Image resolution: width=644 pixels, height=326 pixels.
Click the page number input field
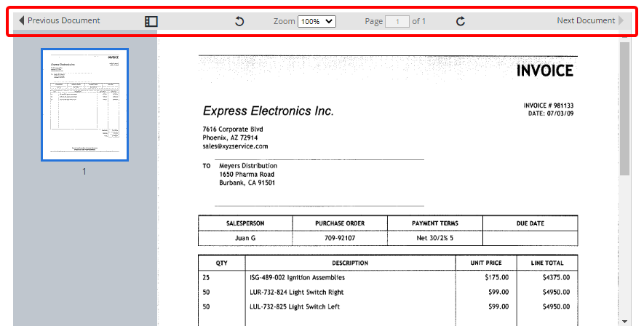point(397,22)
